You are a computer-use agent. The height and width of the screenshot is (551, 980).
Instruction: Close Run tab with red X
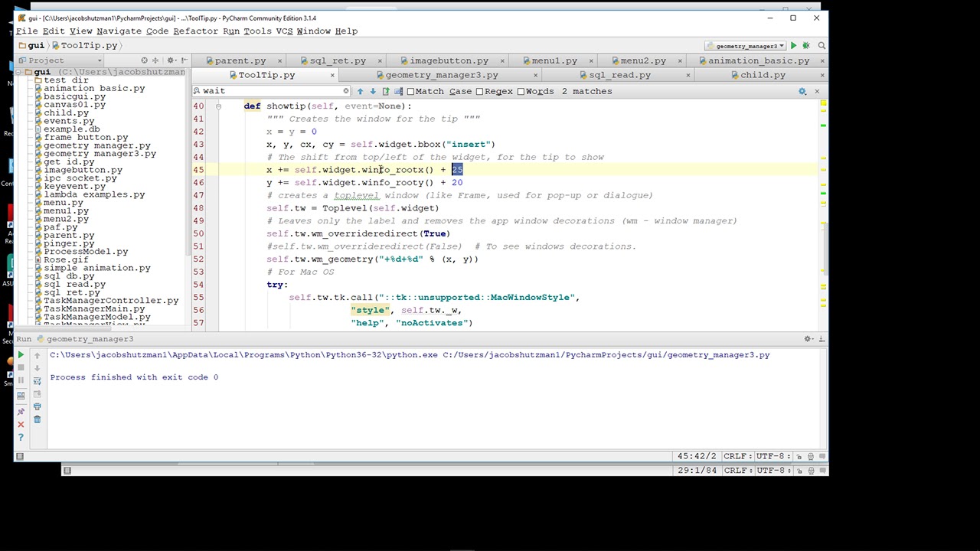21,424
